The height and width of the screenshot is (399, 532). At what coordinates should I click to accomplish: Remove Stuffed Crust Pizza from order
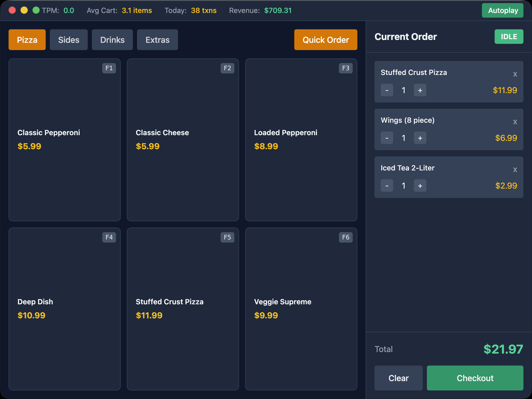pyautogui.click(x=515, y=74)
